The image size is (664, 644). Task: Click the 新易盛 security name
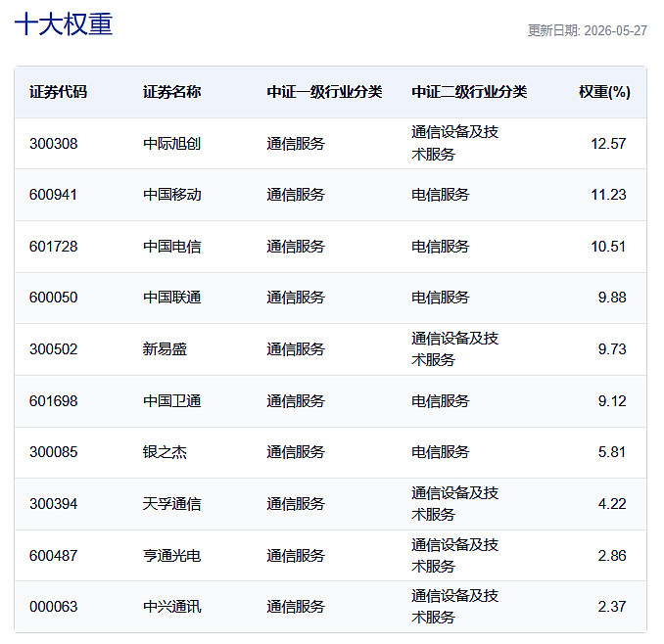165,349
